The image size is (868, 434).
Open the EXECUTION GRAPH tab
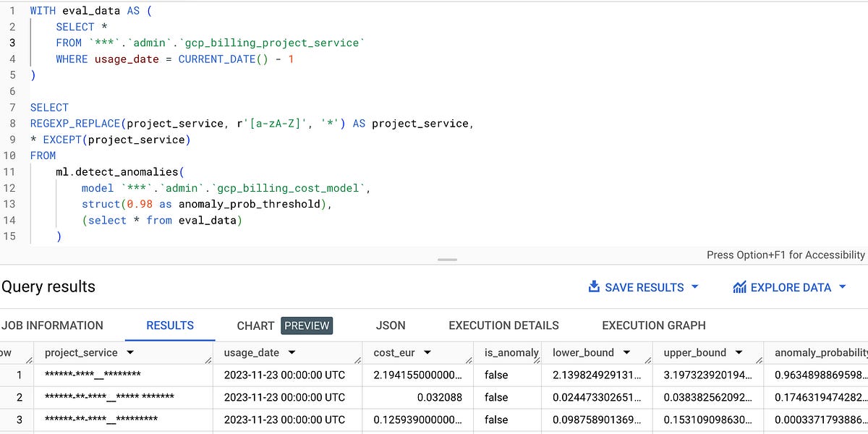tap(653, 325)
